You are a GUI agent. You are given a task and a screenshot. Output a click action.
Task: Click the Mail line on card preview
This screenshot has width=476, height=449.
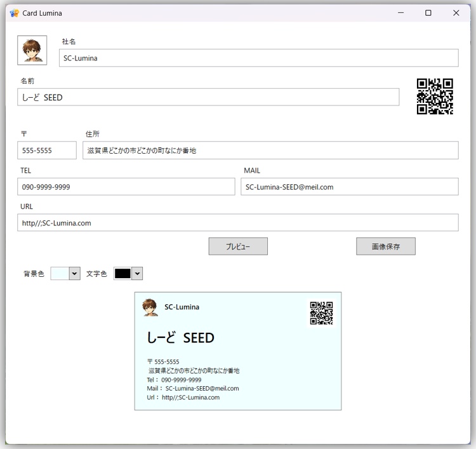(193, 389)
